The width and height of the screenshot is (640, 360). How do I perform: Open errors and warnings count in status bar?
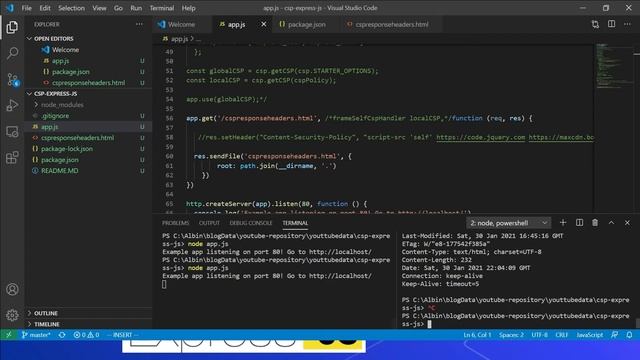[86, 335]
